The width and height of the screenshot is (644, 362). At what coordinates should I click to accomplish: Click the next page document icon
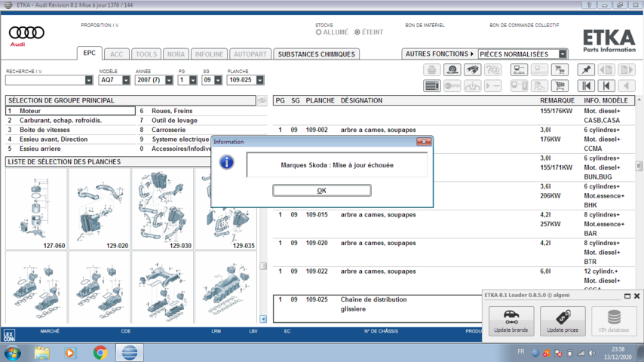627,70
